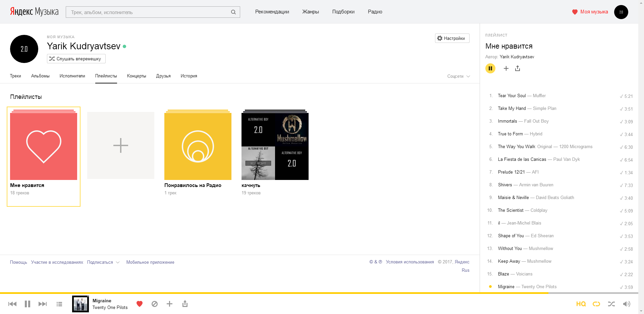Toggle shuffle in player bar
644x314 pixels.
[x=611, y=304]
